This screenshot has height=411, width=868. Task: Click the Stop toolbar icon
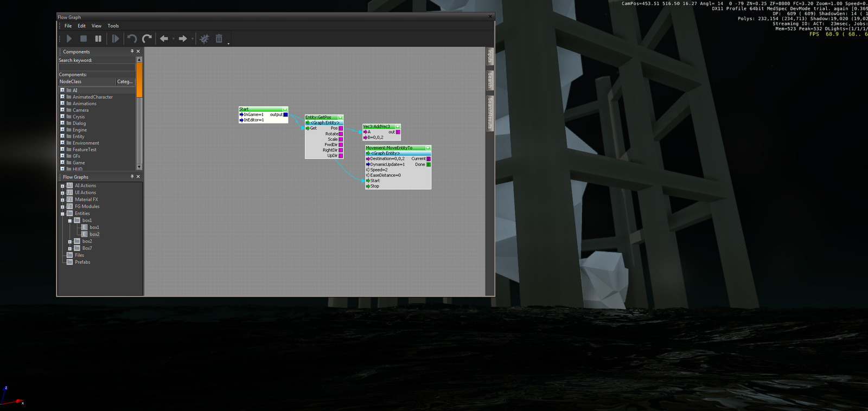tap(84, 38)
